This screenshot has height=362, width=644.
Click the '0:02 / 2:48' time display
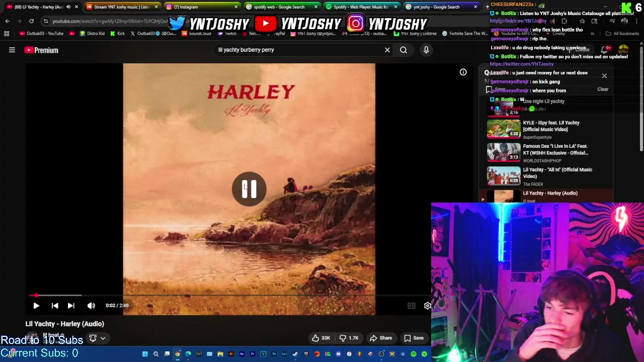pyautogui.click(x=117, y=305)
